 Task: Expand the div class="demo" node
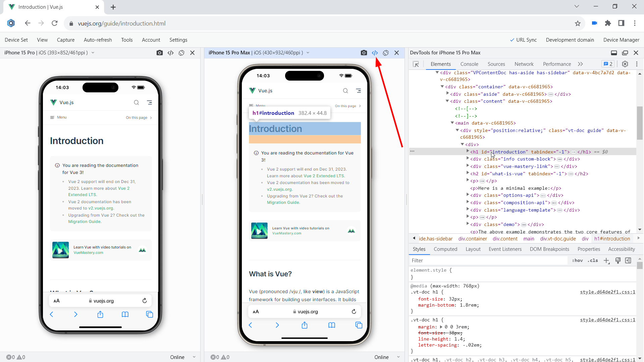(468, 224)
